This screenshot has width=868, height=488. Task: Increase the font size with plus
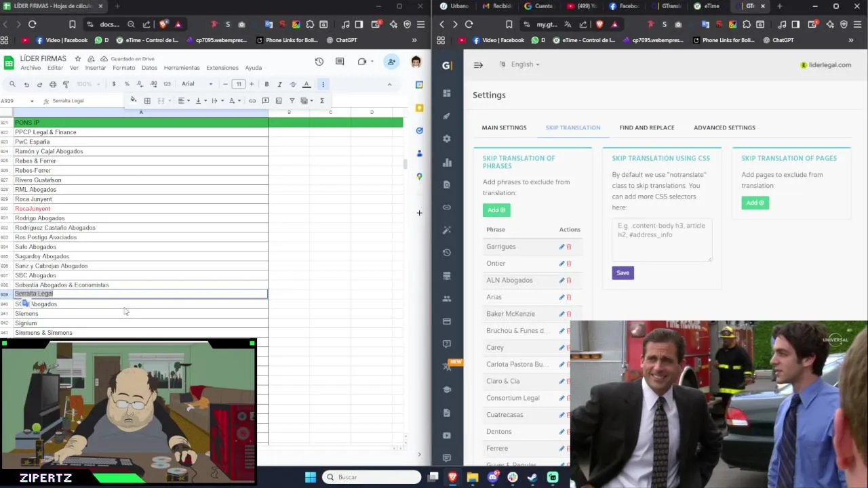[252, 84]
